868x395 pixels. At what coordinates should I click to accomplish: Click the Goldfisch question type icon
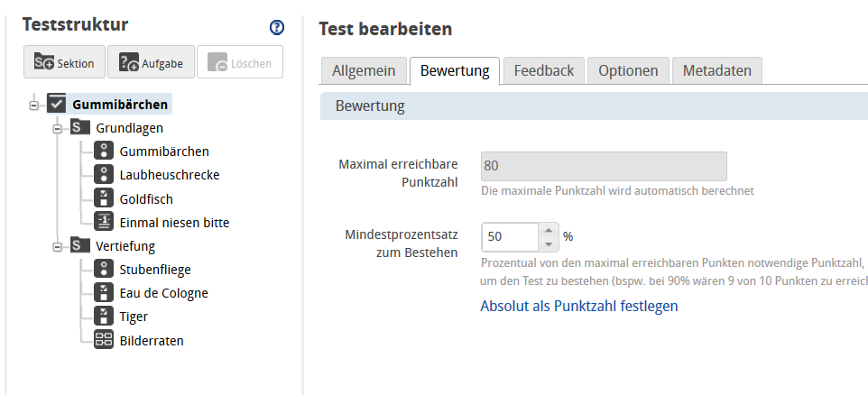coord(104,198)
